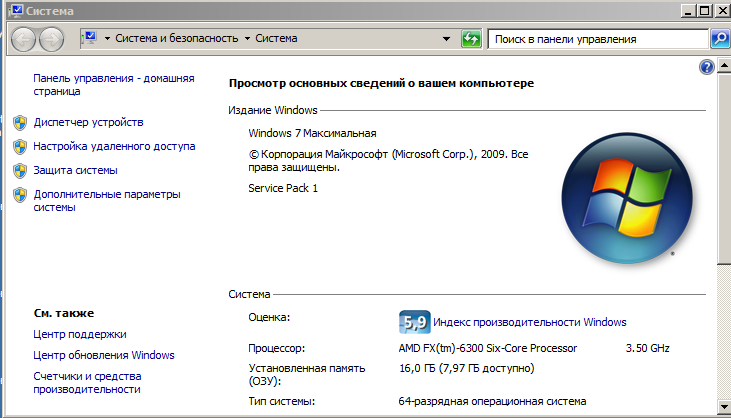Open help via blue question mark icon
Screen dimensions: 731x418
click(x=708, y=66)
